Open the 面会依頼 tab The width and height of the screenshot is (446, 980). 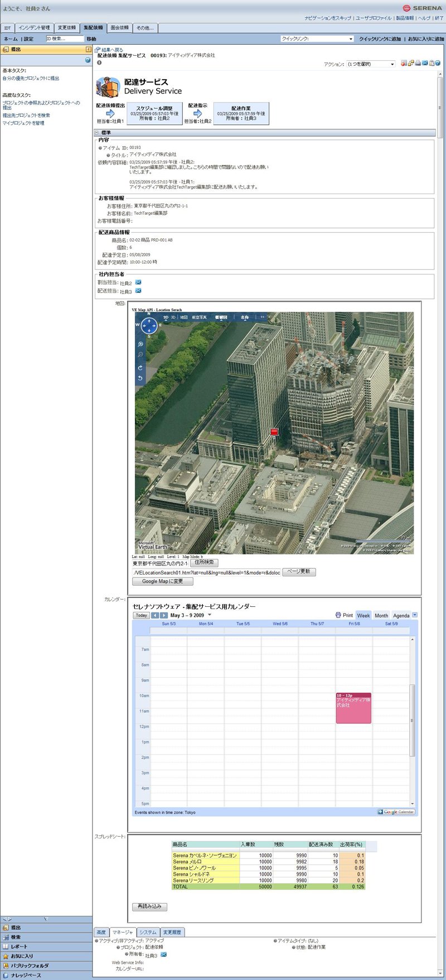pos(120,28)
